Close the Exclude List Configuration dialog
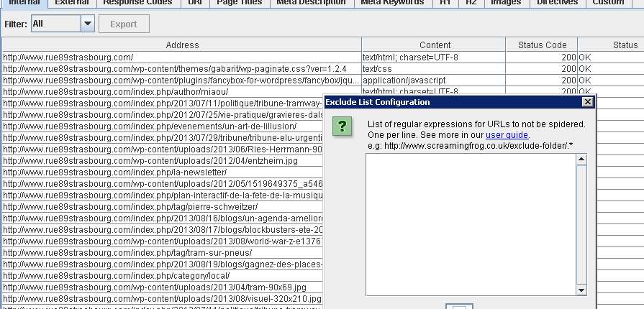Viewport: 644px width, 309px height. point(588,102)
